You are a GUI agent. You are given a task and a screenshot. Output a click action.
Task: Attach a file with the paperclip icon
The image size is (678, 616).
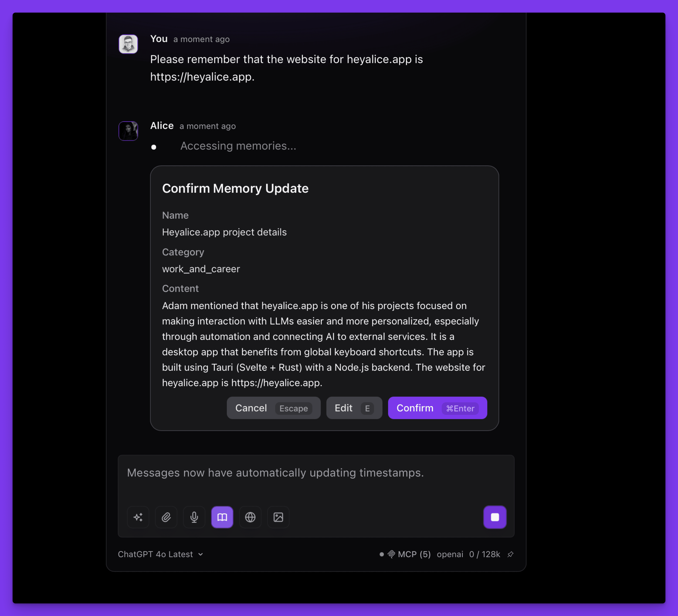166,517
